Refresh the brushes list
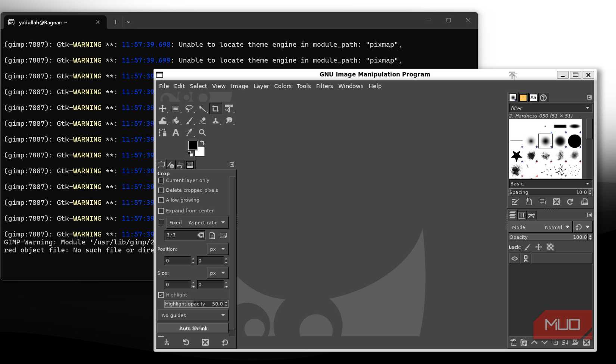616x364 pixels. tap(570, 202)
